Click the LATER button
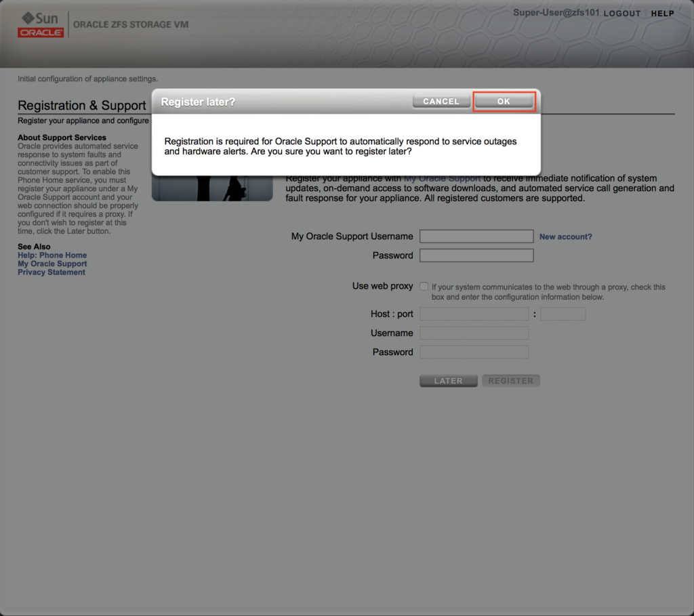Image resolution: width=694 pixels, height=616 pixels. click(449, 381)
